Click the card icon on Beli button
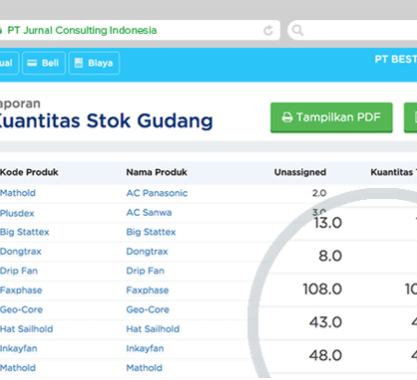 tap(32, 63)
